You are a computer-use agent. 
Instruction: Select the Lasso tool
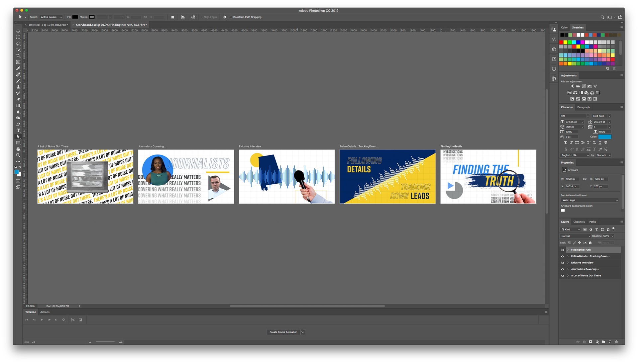pyautogui.click(x=18, y=44)
